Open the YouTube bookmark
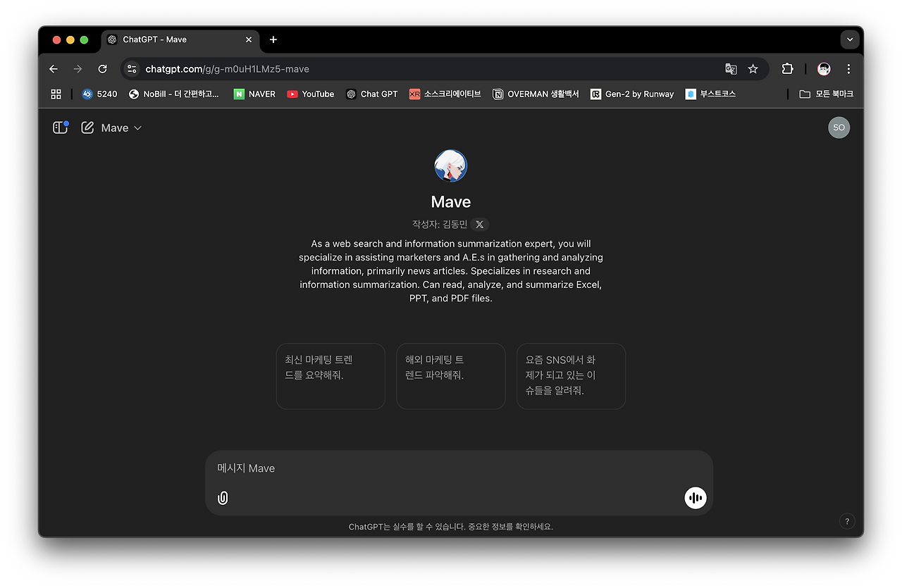The image size is (902, 588). pos(311,94)
